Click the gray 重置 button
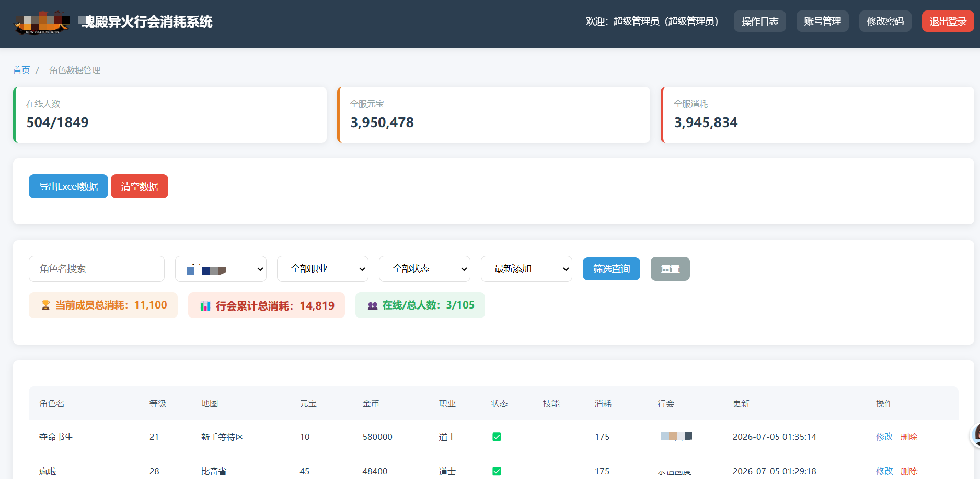980x479 pixels. click(670, 269)
